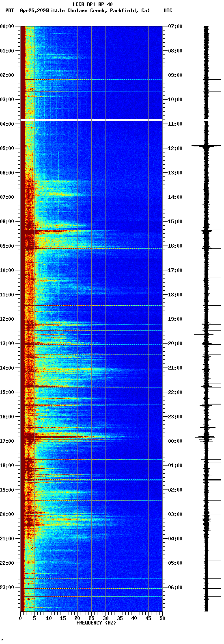Click the "UTC" timezone label in the header
Screen dimensions: 224x644
tap(168, 11)
